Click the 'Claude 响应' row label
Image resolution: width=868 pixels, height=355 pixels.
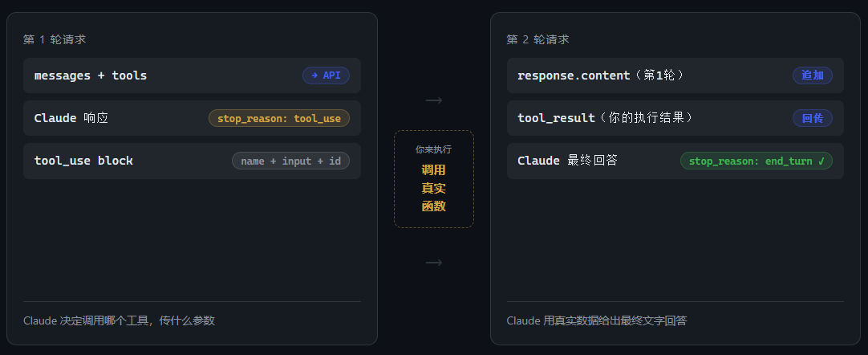[x=71, y=118]
